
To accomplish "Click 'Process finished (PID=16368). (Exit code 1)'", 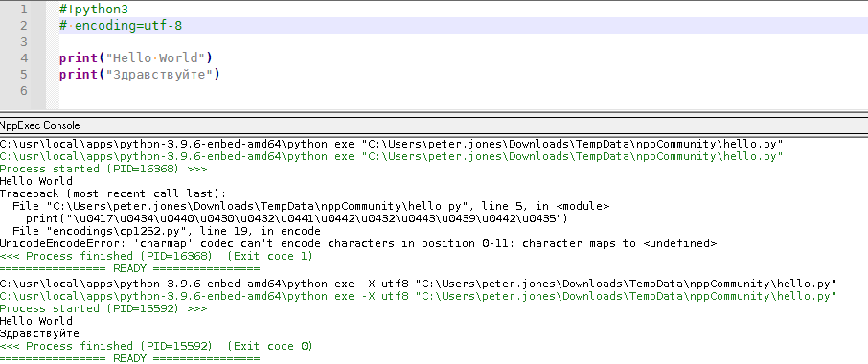I will (157, 256).
